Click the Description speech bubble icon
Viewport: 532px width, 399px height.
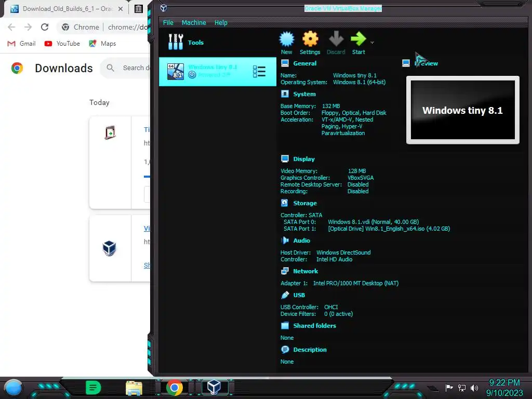[285, 350]
